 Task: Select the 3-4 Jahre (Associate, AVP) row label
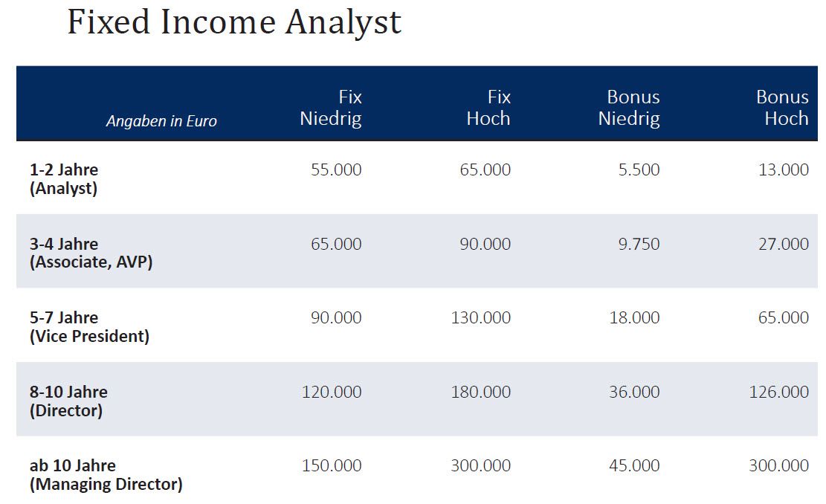91,253
